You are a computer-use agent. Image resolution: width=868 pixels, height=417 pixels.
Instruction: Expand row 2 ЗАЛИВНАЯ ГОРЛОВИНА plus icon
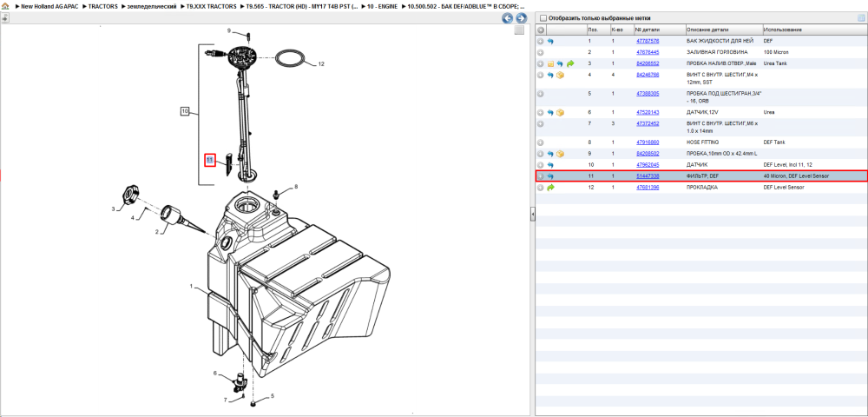coord(540,52)
